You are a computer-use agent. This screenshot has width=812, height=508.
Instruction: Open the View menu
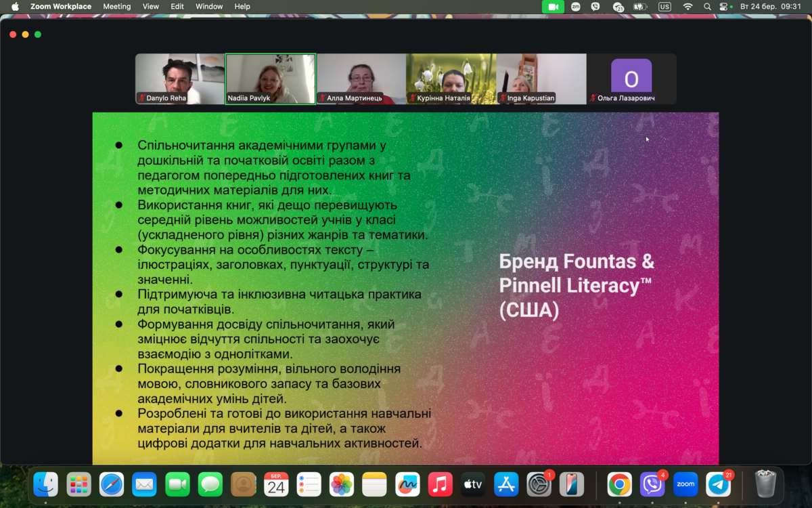150,7
